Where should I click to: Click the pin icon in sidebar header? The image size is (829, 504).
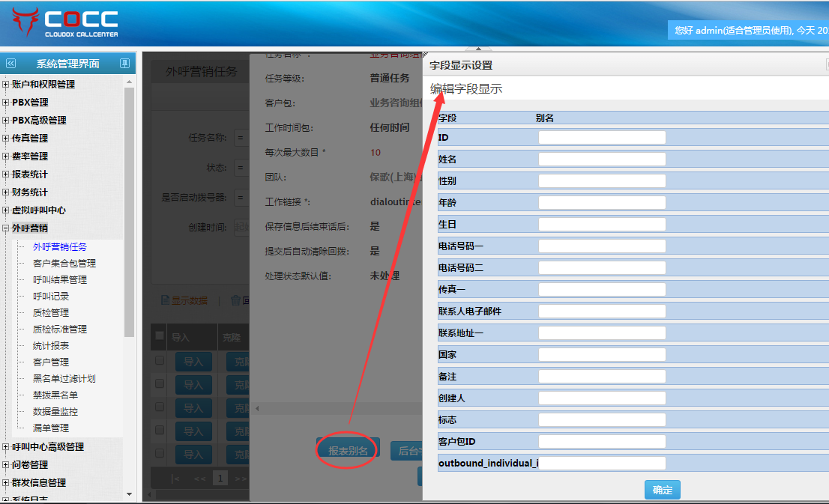(x=124, y=64)
